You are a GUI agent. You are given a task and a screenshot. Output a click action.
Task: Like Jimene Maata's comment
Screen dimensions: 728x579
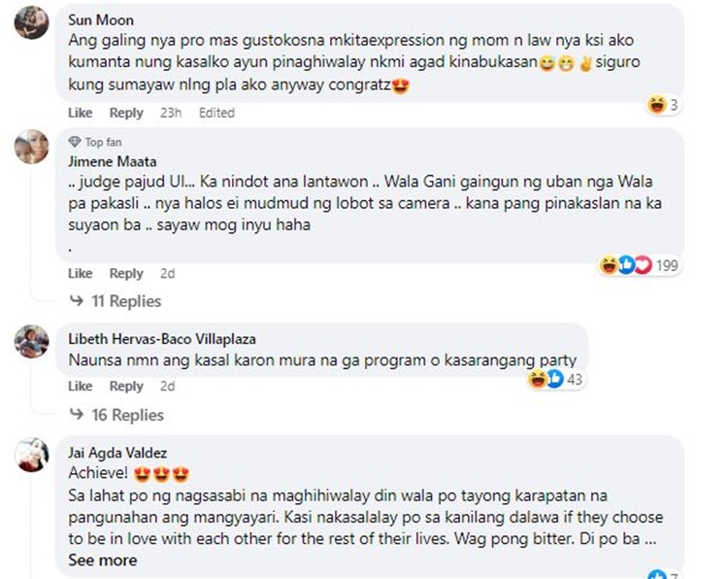[x=81, y=273]
